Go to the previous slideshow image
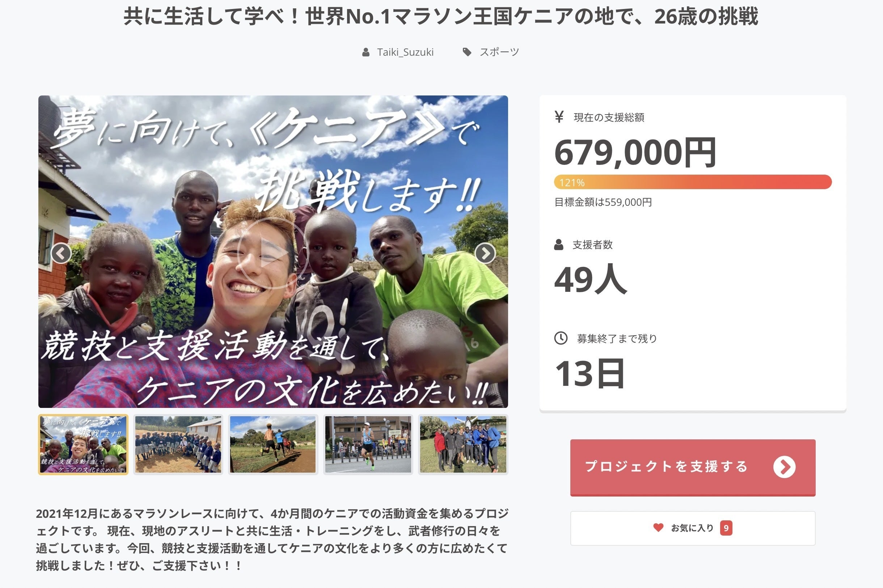The width and height of the screenshot is (883, 588). click(61, 253)
